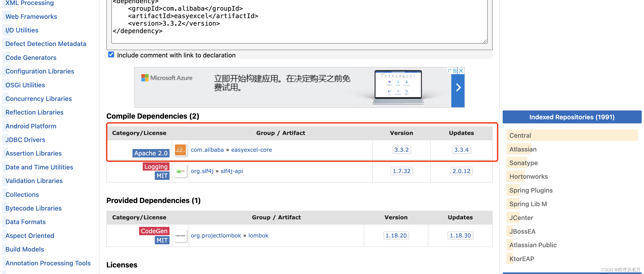Uncheck Include comment with link to declaration

111,55
